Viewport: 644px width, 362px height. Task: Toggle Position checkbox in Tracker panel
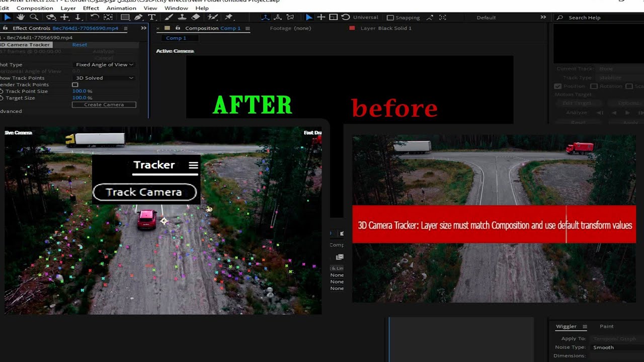tap(557, 86)
